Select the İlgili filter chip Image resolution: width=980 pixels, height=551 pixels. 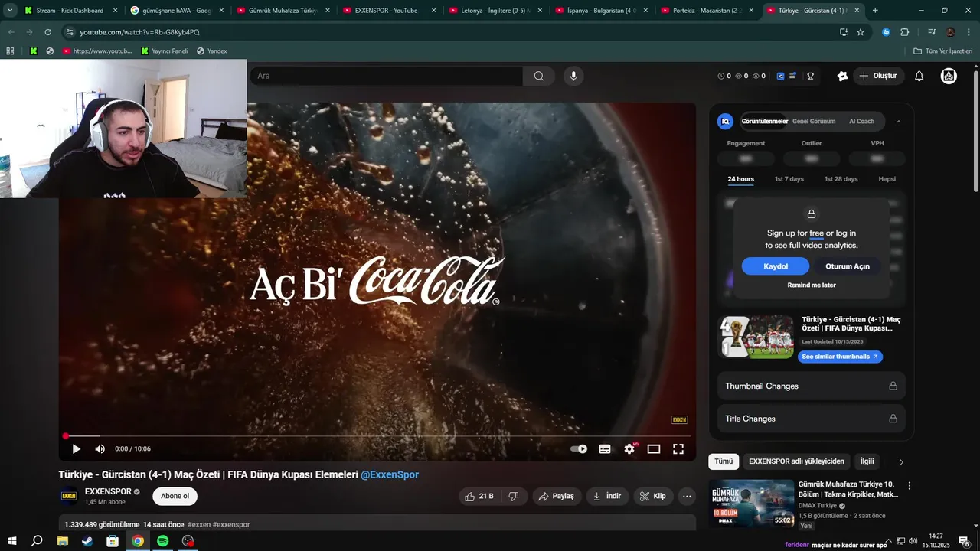point(867,461)
